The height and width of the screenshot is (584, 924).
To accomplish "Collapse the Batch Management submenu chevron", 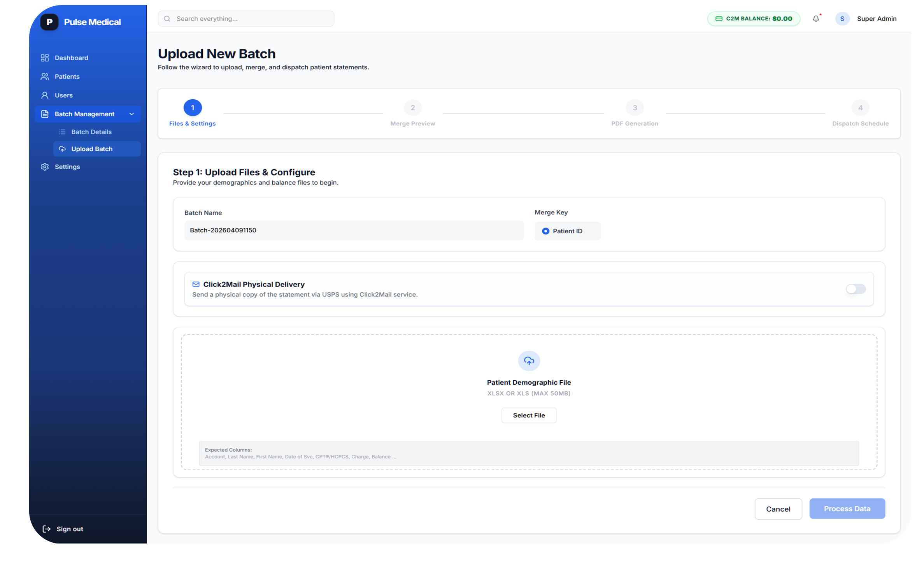I will [x=132, y=114].
